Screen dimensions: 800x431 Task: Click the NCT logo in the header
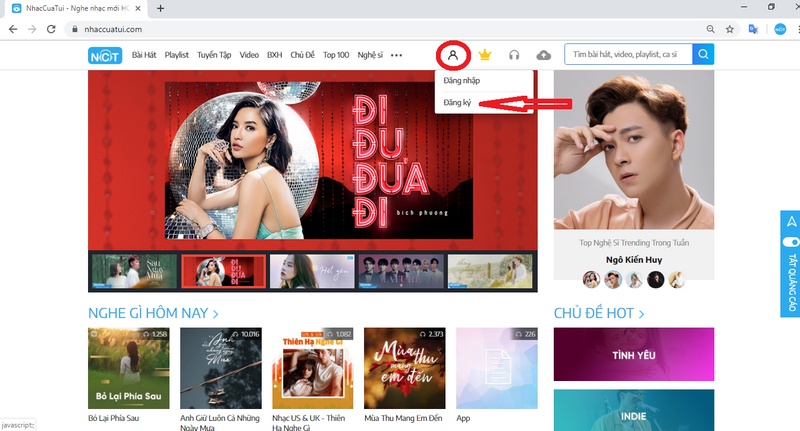click(x=105, y=56)
